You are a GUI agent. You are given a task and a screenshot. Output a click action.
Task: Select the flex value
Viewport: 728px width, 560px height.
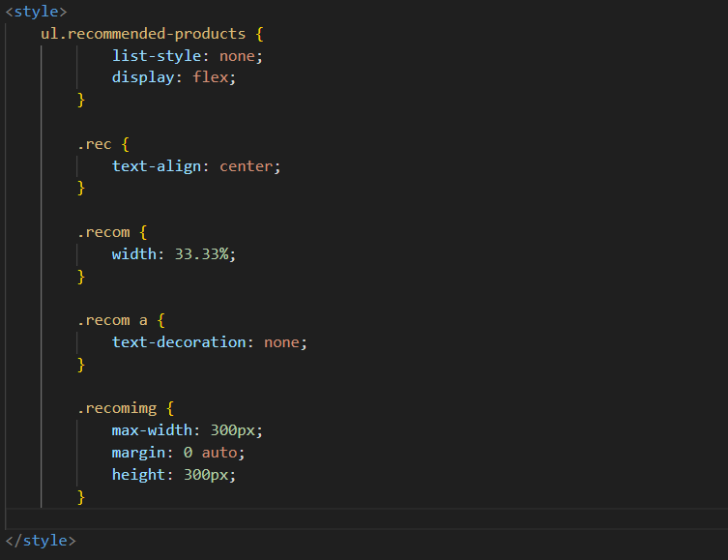[210, 77]
